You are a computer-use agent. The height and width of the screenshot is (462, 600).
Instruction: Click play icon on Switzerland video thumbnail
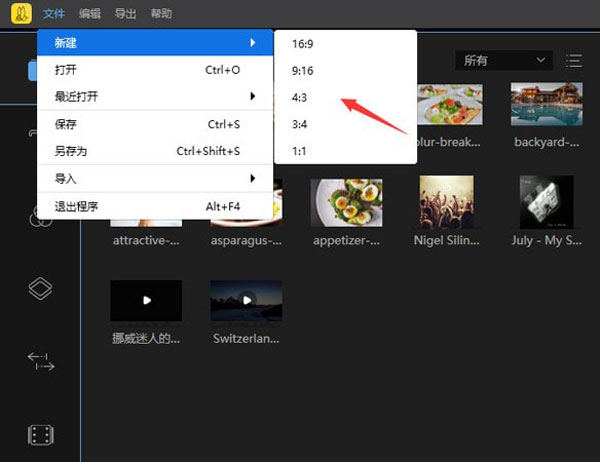[246, 300]
